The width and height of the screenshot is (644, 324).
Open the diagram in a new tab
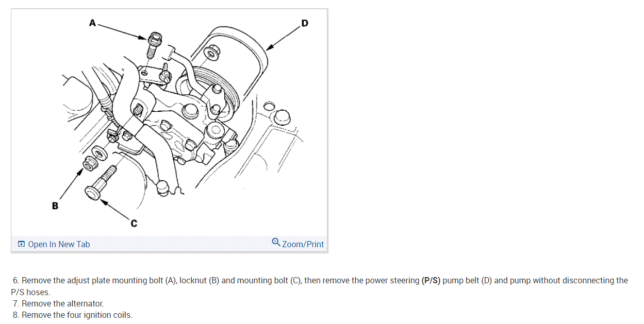(54, 244)
